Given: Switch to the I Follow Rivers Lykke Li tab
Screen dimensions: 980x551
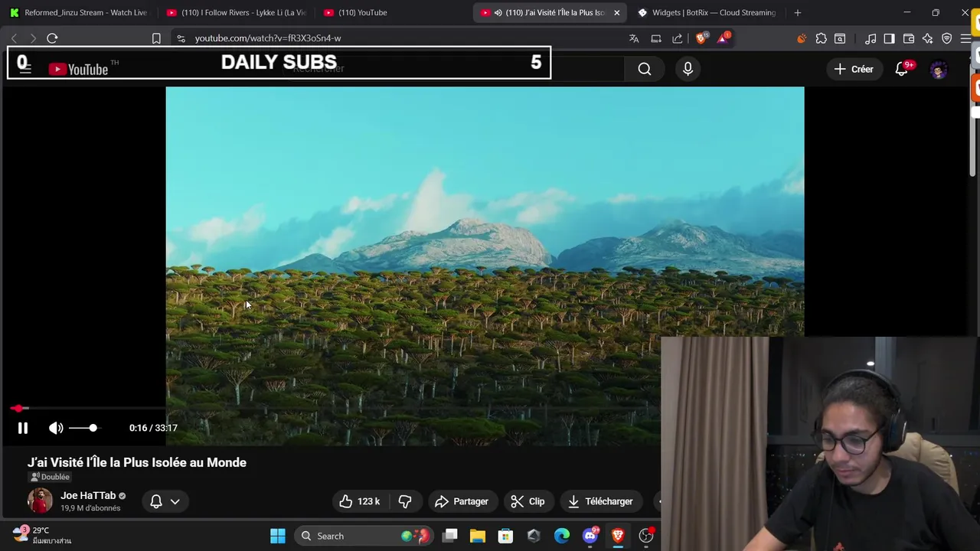Looking at the screenshot, I should click(x=236, y=12).
